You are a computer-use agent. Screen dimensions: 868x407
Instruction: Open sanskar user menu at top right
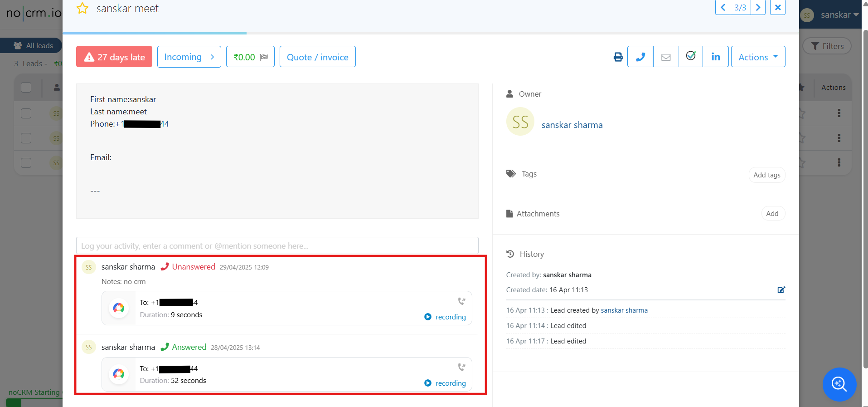click(x=830, y=15)
